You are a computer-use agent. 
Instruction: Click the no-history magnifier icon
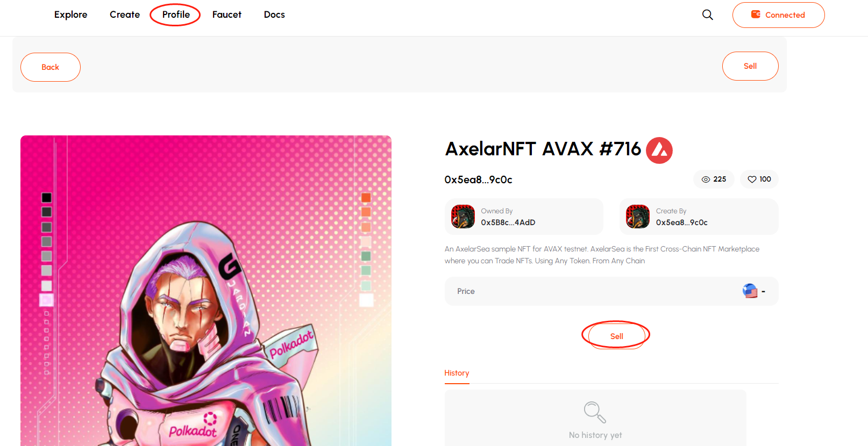[595, 412]
